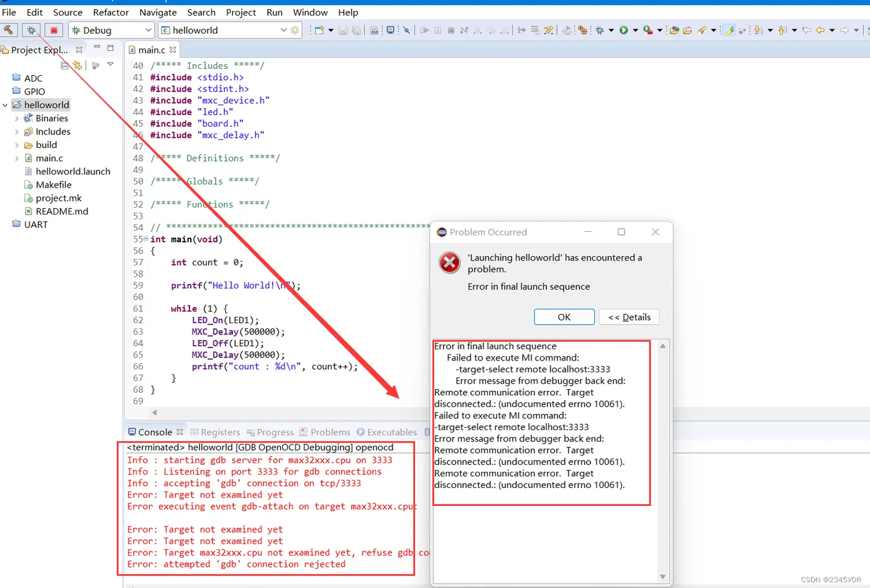Open the Refactor menu
This screenshot has height=588, width=870.
click(x=111, y=12)
